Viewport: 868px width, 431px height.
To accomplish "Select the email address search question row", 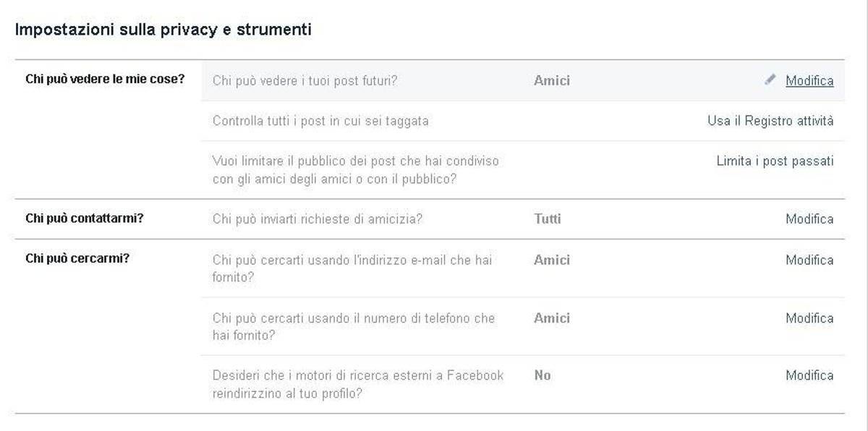I will [523, 268].
